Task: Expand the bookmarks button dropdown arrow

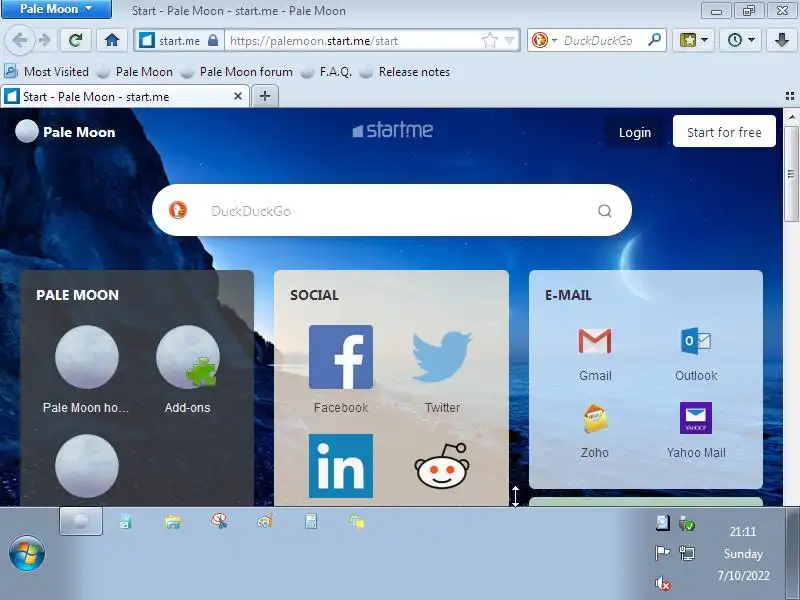Action: [705, 40]
